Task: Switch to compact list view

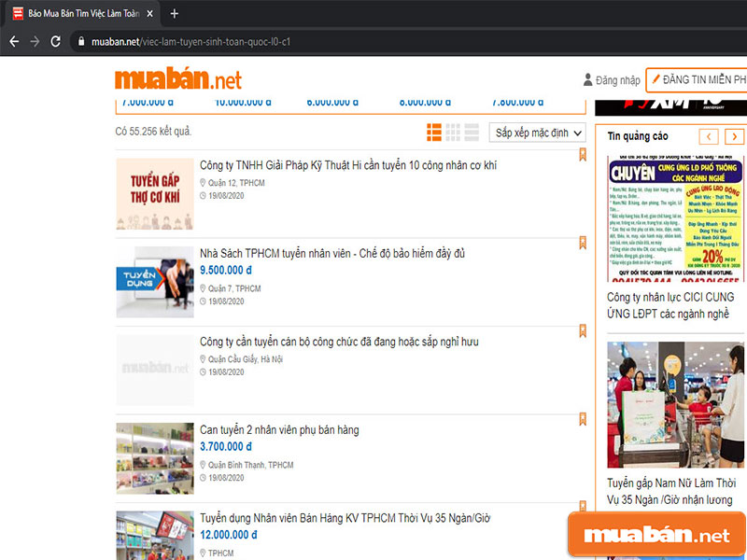Action: (472, 133)
